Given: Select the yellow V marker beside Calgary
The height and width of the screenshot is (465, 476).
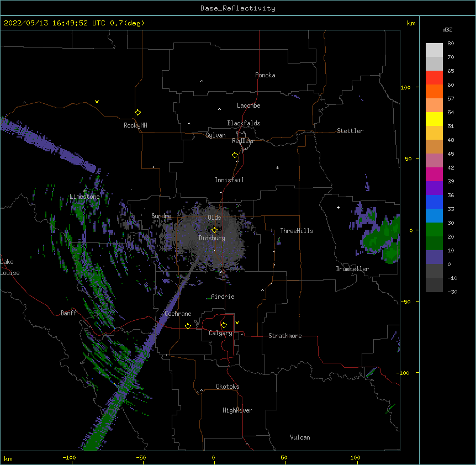Looking at the screenshot, I should 237,323.
